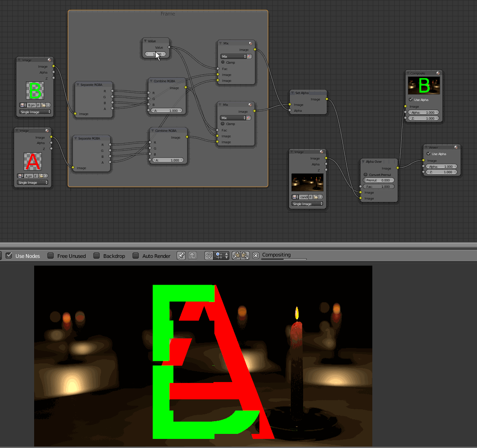Image resolution: width=477 pixels, height=448 pixels.
Task: Collapse the Separate RGBA node header triangle
Action: (77, 85)
